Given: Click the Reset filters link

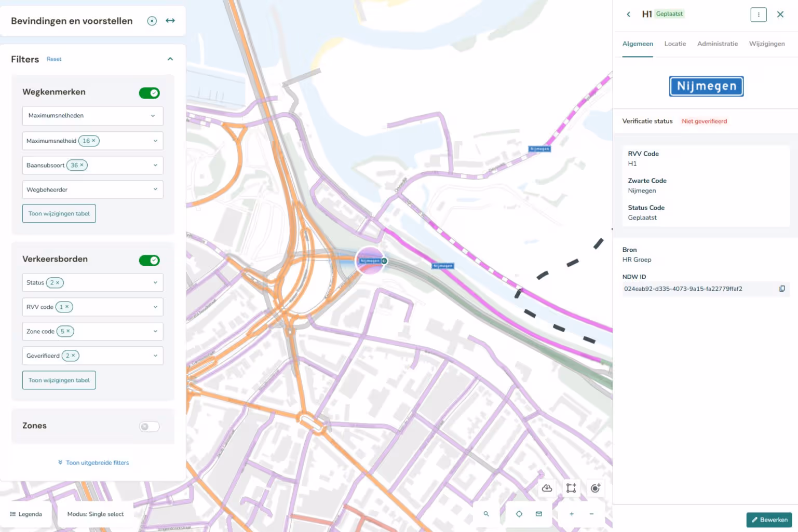Looking at the screenshot, I should coord(54,59).
